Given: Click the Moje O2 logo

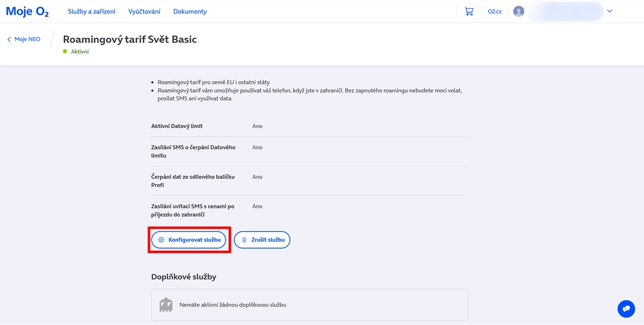Looking at the screenshot, I should click(x=27, y=11).
